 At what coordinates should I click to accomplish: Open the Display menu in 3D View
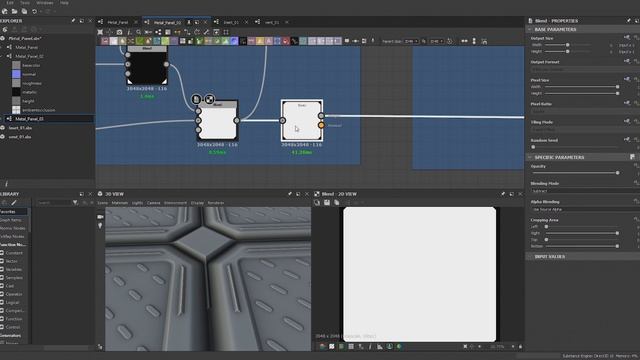(x=197, y=203)
